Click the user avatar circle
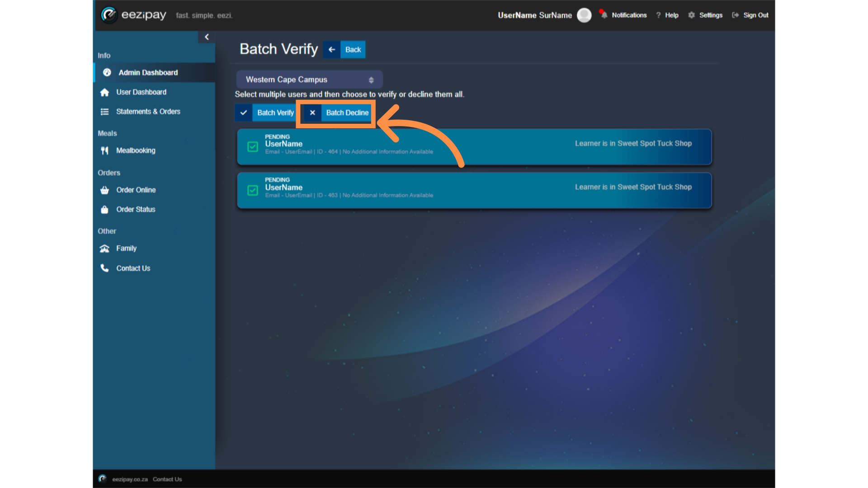 click(584, 15)
